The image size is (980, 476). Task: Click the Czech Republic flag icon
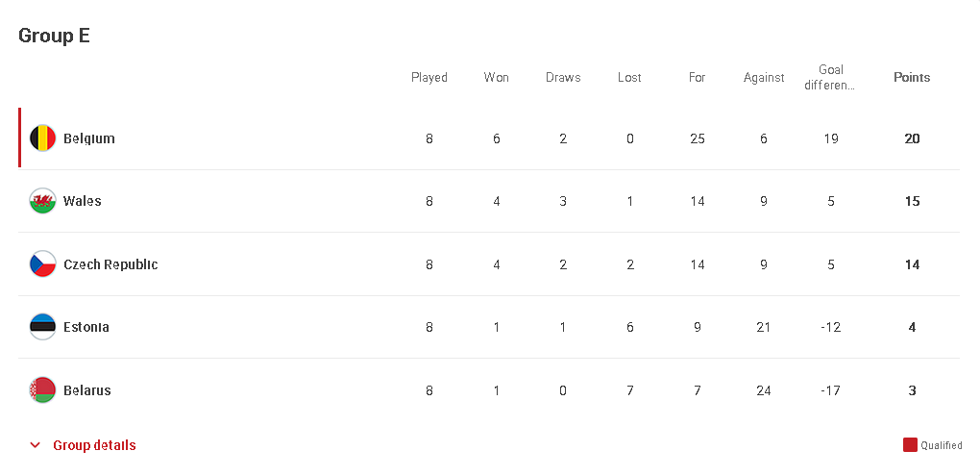coord(42,263)
